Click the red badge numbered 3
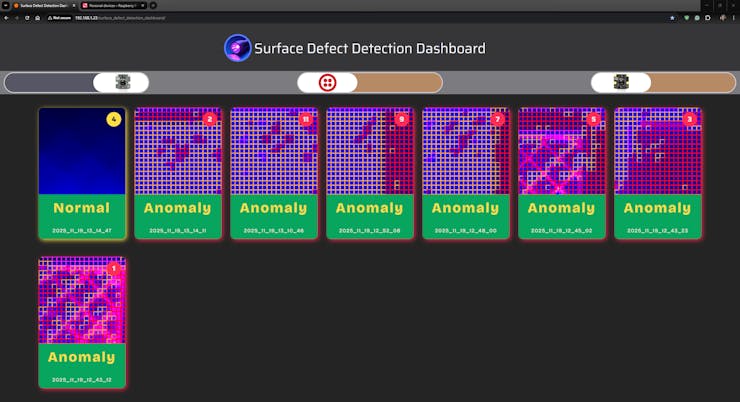 690,119
